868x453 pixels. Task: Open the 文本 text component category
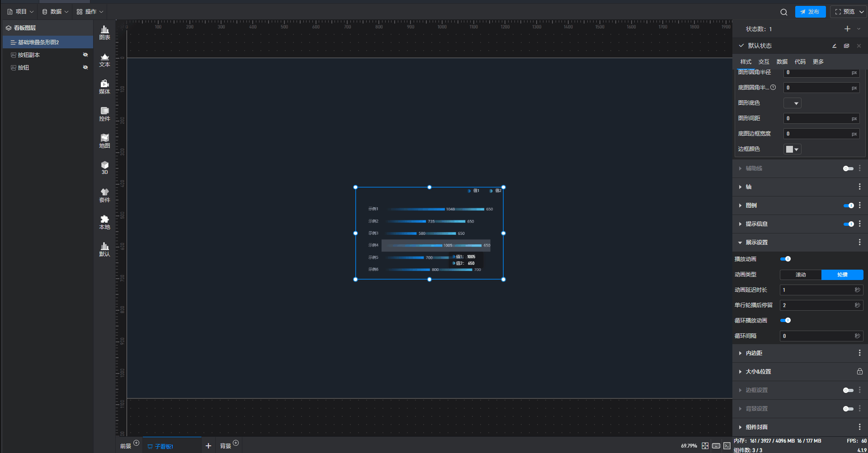(x=104, y=60)
